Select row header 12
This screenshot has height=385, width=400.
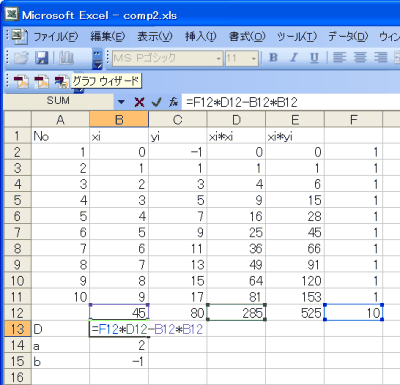17,313
